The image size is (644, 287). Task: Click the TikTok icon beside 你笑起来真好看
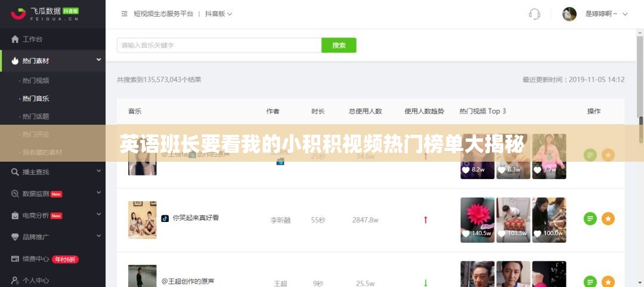pos(165,218)
